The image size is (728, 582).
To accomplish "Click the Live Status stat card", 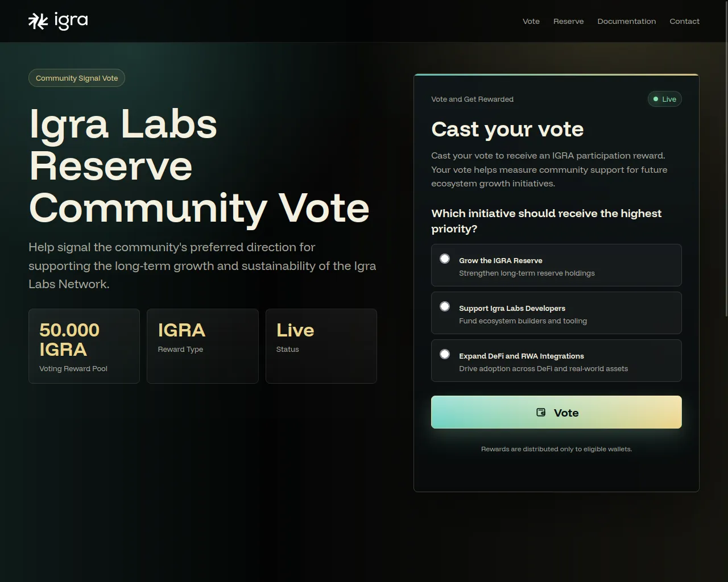I will click(321, 346).
